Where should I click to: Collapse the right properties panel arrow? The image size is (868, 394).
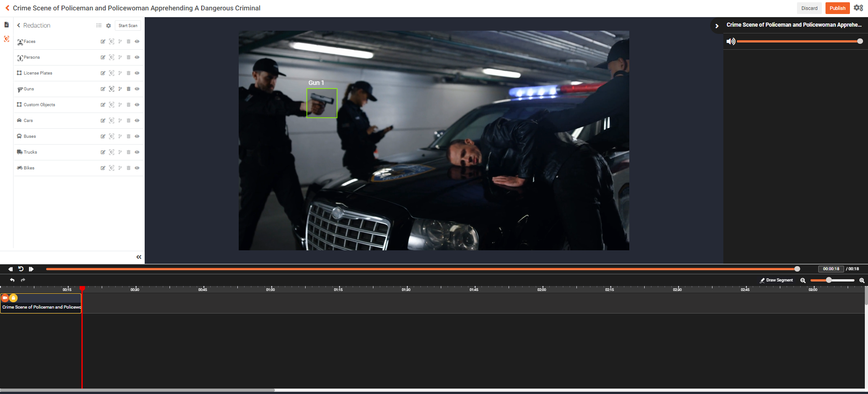coord(717,26)
